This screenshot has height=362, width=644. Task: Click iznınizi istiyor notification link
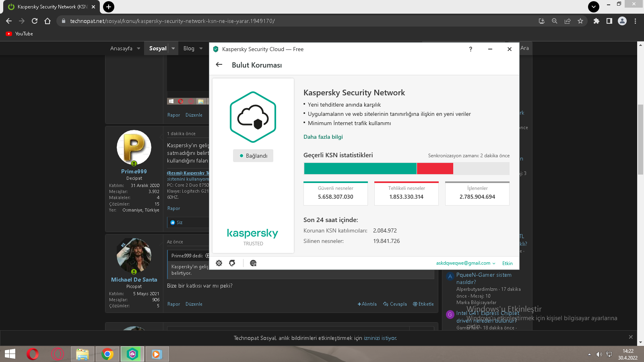tap(380, 338)
